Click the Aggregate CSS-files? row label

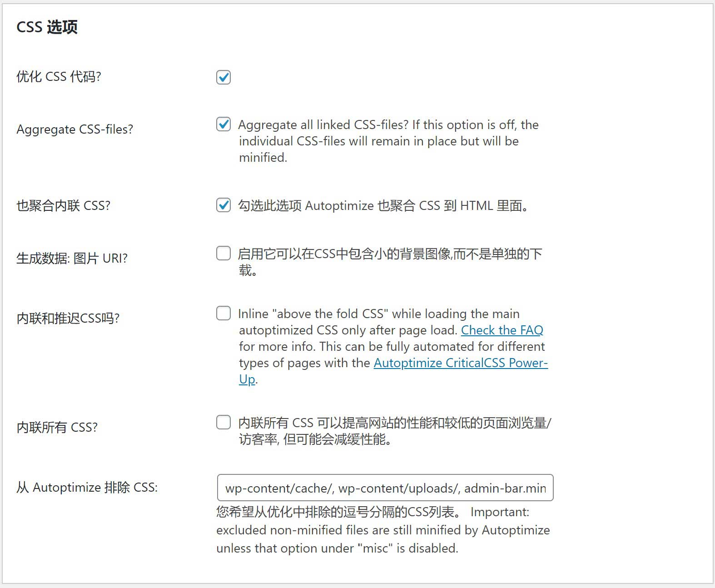[x=75, y=130]
